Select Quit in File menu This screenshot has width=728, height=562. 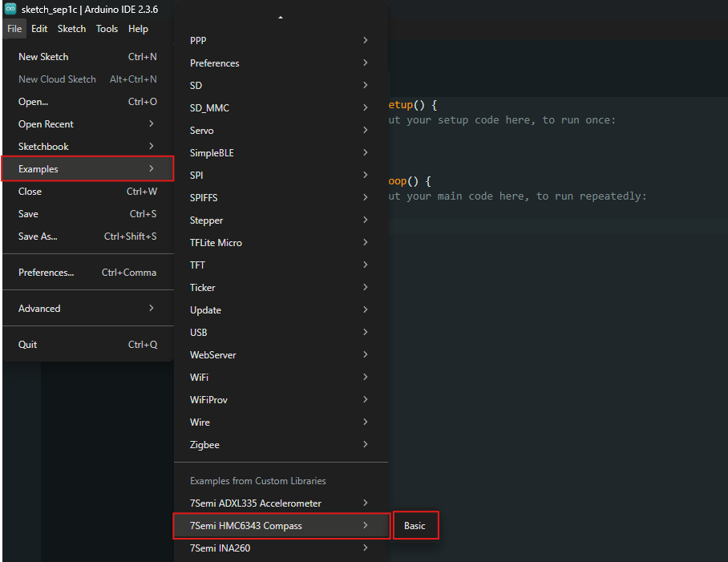click(x=87, y=345)
